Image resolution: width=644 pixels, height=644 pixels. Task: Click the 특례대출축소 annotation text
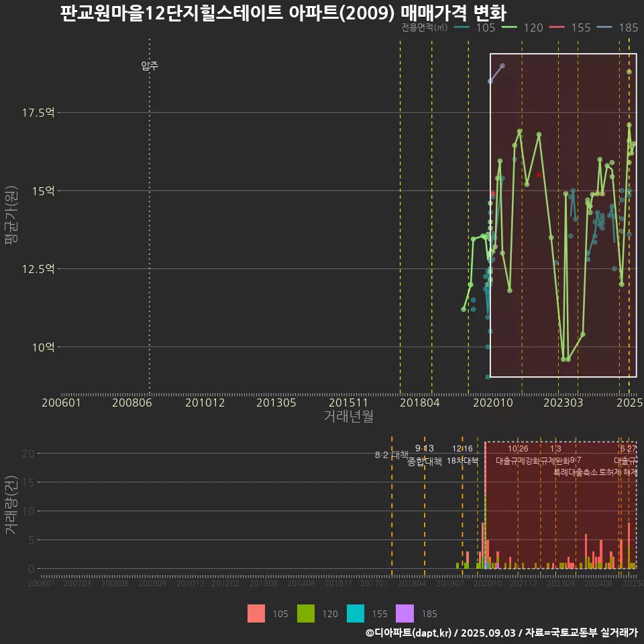click(x=575, y=472)
